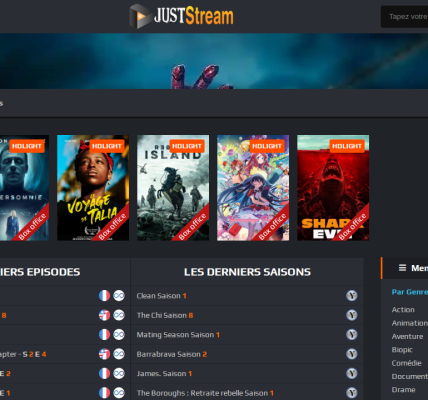Open the anime movie poster
428x400 pixels.
pyautogui.click(x=253, y=188)
